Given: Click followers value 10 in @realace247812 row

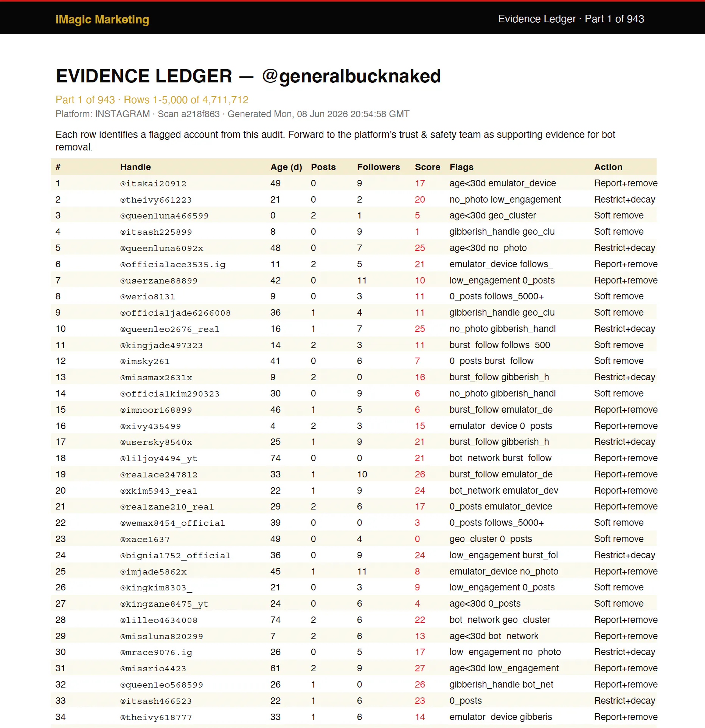Looking at the screenshot, I should 362,474.
